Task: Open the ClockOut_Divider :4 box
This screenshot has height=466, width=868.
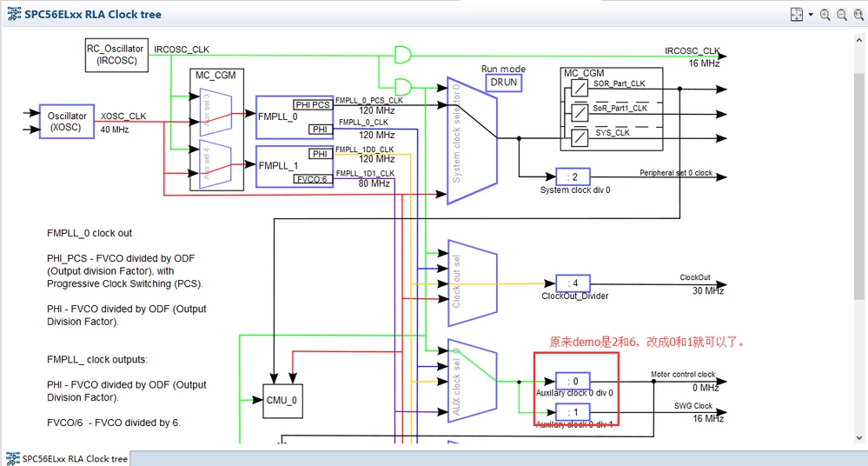Action: [x=573, y=283]
